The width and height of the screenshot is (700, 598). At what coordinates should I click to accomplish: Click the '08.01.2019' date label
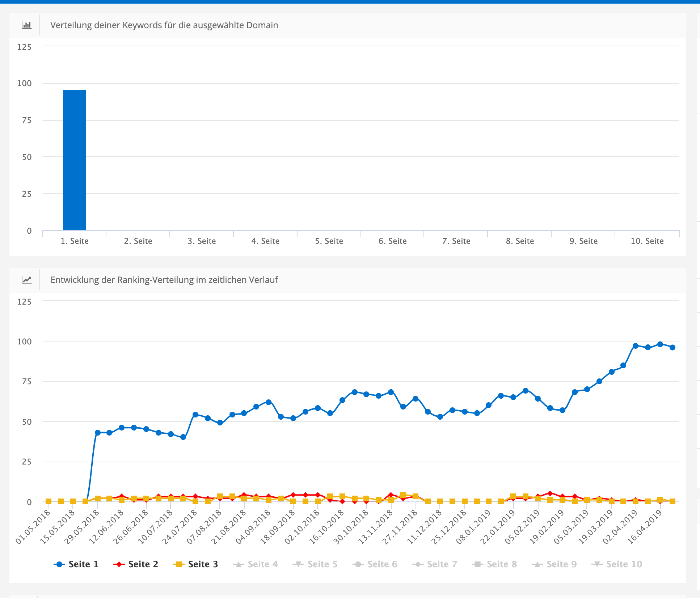tap(474, 527)
